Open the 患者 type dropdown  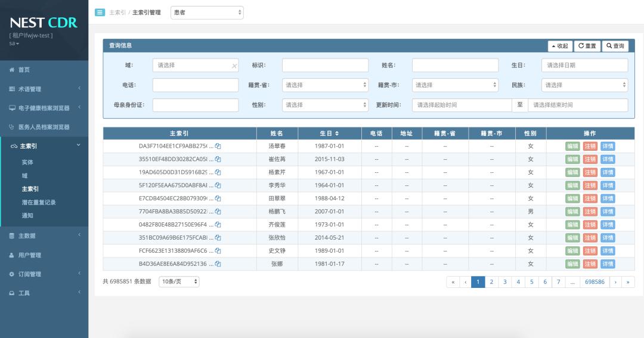click(207, 13)
